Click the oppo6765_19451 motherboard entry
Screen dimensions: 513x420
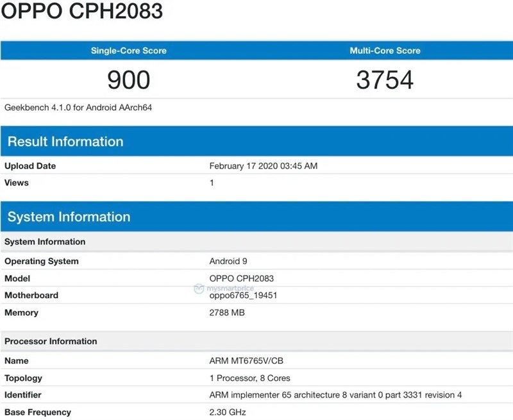(x=244, y=296)
